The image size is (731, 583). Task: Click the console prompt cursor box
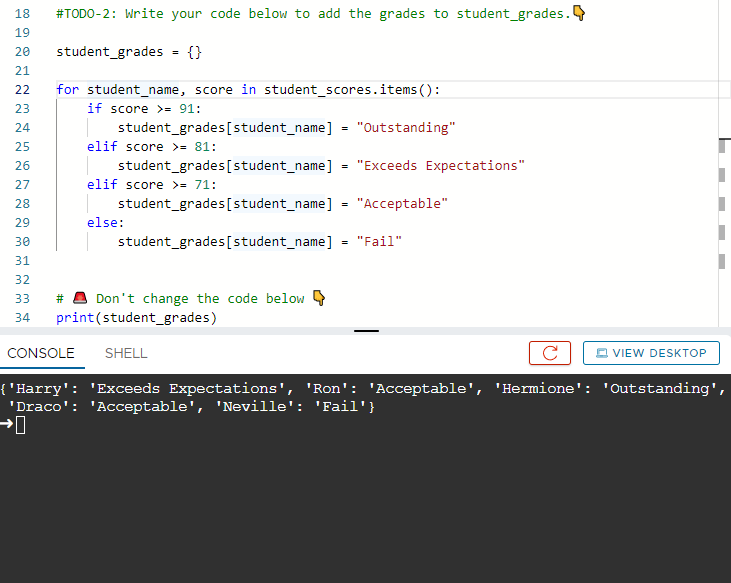pyautogui.click(x=21, y=425)
